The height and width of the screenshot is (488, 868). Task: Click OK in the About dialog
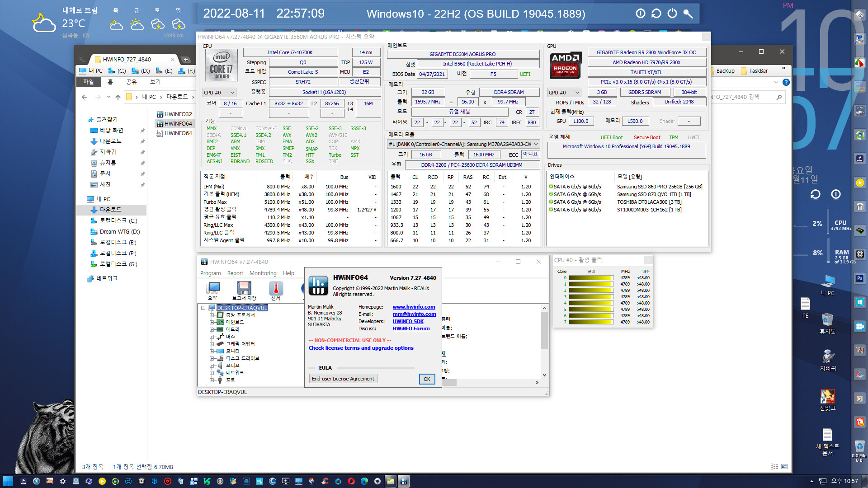[x=427, y=379]
